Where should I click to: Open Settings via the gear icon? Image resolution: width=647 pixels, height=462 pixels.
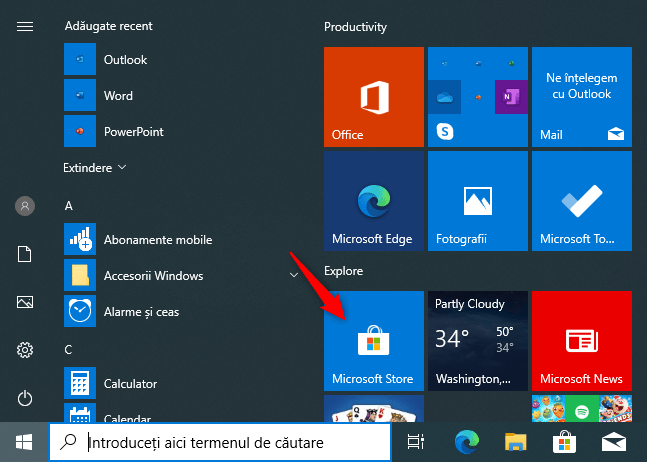click(x=25, y=350)
